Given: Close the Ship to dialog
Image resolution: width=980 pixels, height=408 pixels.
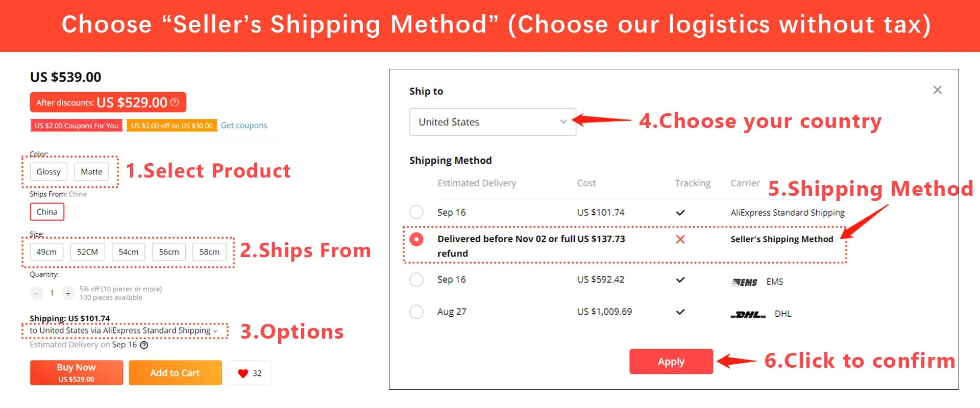Looking at the screenshot, I should click(937, 90).
